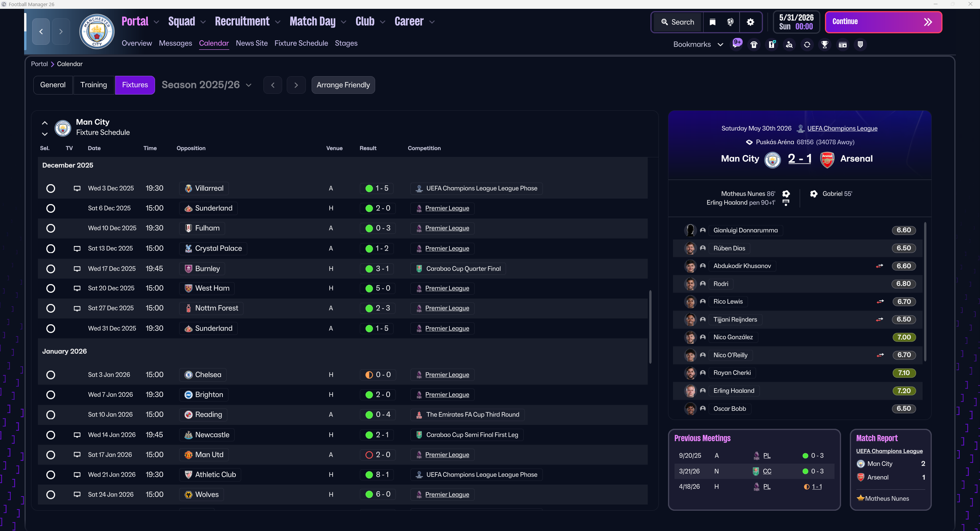Click the bookmark flag icon beside Search

tap(712, 22)
